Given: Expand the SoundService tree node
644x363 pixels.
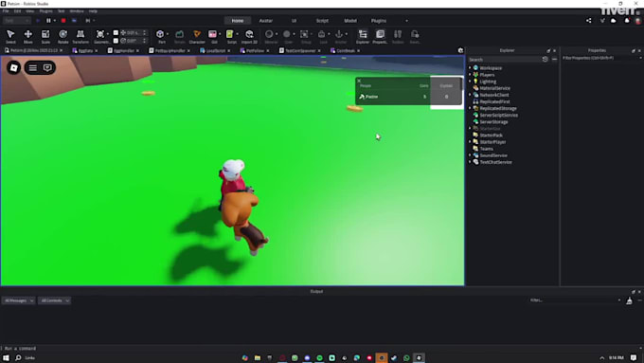Looking at the screenshot, I should click(x=470, y=155).
